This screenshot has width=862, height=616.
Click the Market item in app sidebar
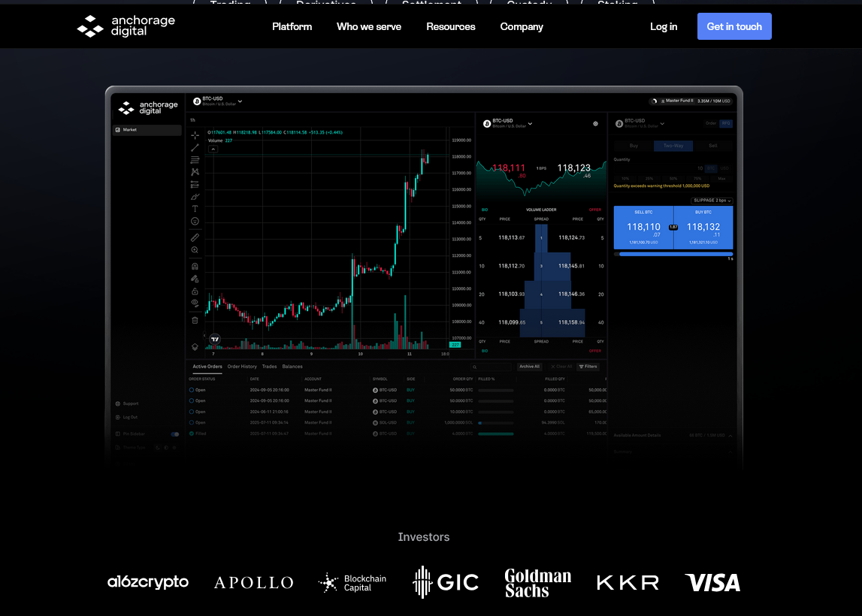point(147,130)
